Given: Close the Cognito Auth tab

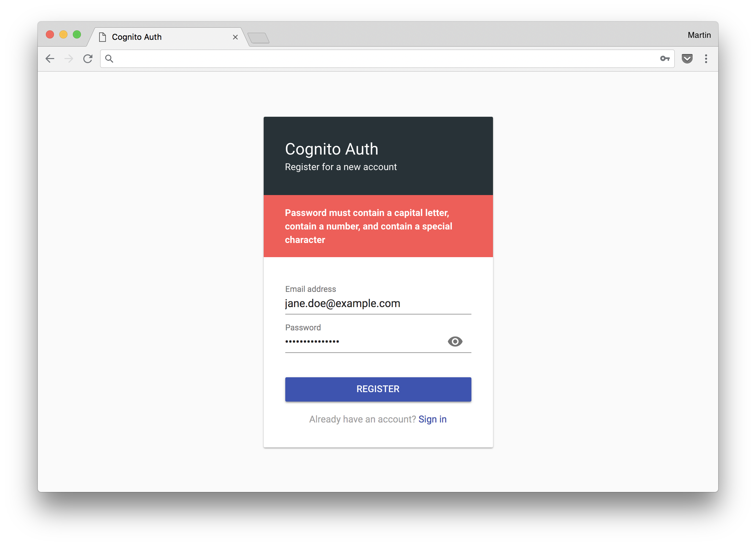Looking at the screenshot, I should (235, 37).
